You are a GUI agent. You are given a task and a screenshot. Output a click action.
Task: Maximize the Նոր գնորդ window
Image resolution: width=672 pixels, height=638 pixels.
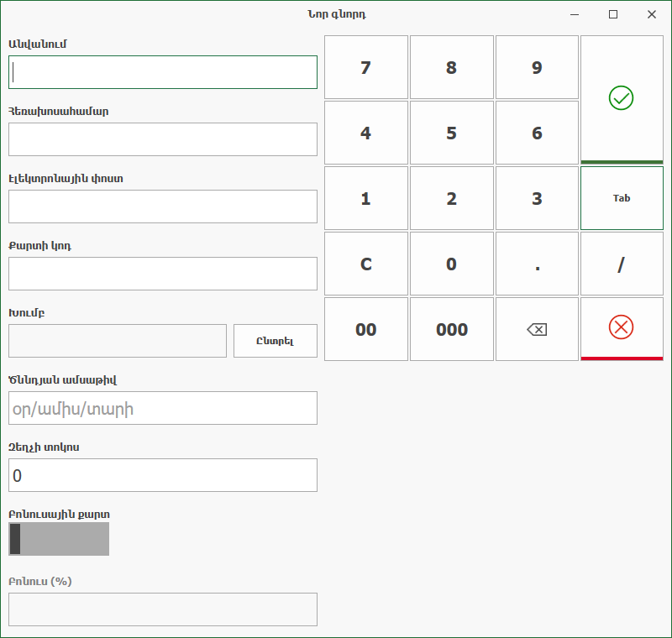[x=613, y=14]
